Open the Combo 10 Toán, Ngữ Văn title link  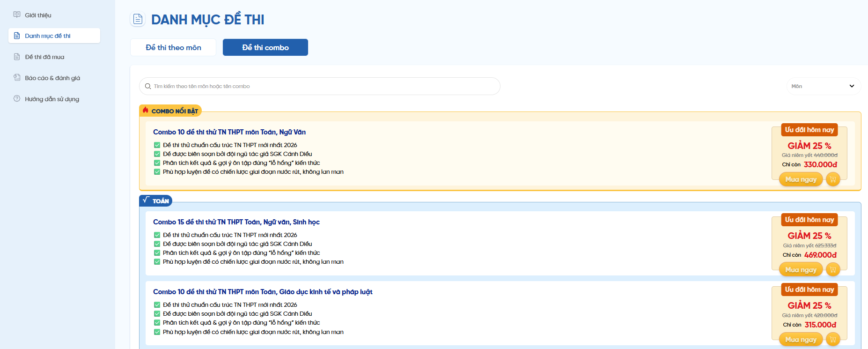[229, 132]
